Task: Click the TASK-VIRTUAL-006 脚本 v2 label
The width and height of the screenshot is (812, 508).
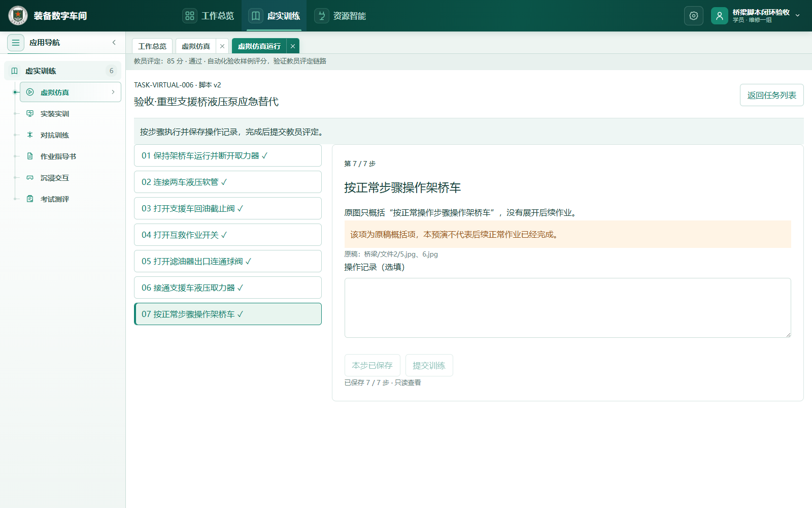Action: [x=177, y=85]
